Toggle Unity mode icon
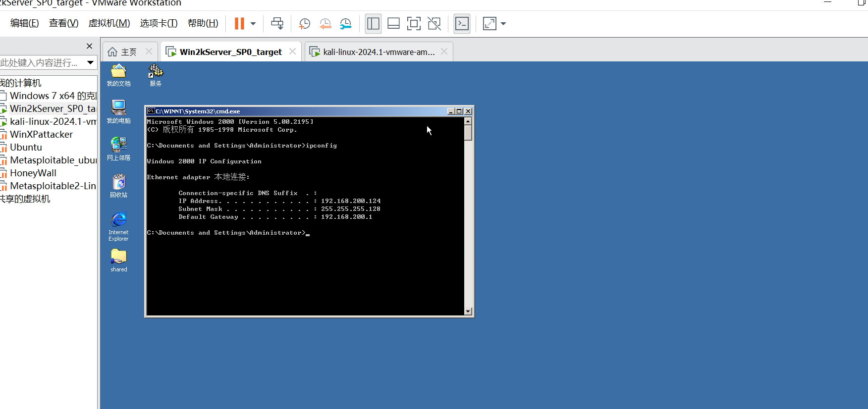This screenshot has height=409, width=868. [x=434, y=24]
